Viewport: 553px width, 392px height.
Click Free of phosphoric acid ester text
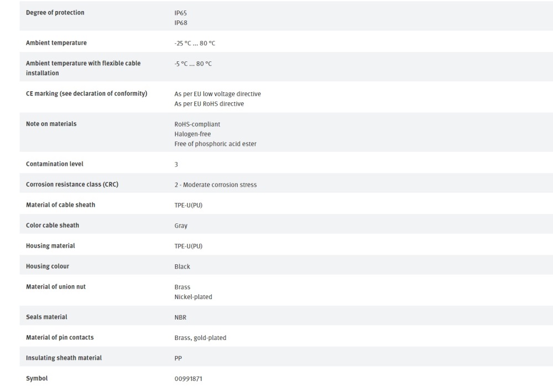(x=215, y=144)
